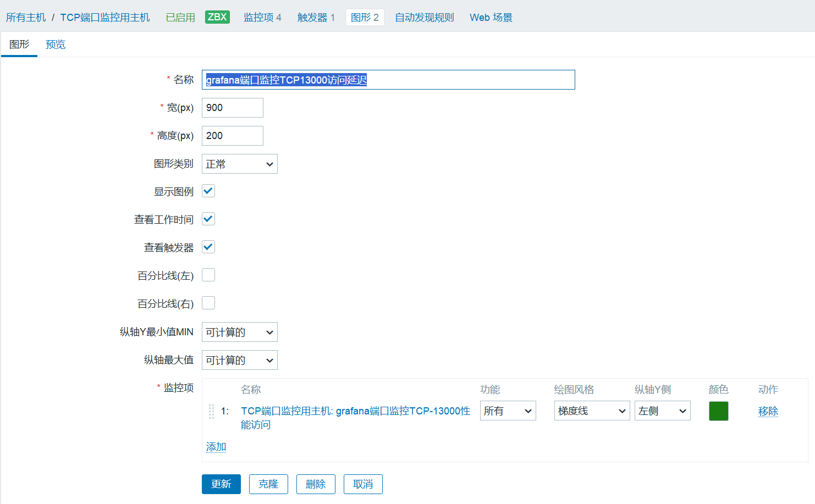Enable the 百分比线(左) checkbox

point(208,275)
